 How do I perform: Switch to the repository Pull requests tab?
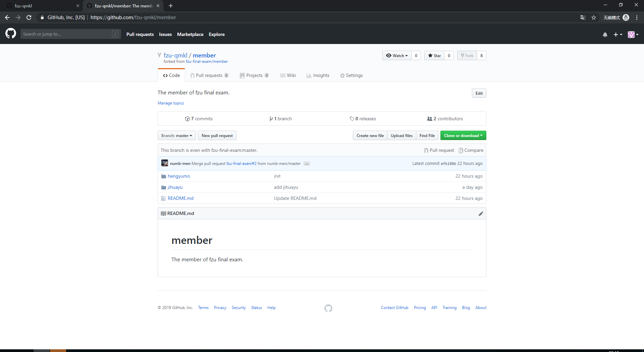point(209,75)
